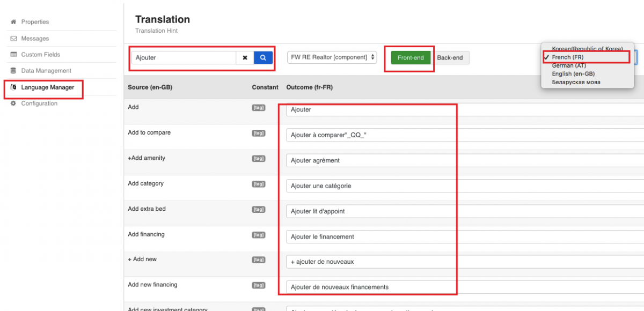The height and width of the screenshot is (311, 644).
Task: Click the home icon beside Properties
Action: pos(13,22)
